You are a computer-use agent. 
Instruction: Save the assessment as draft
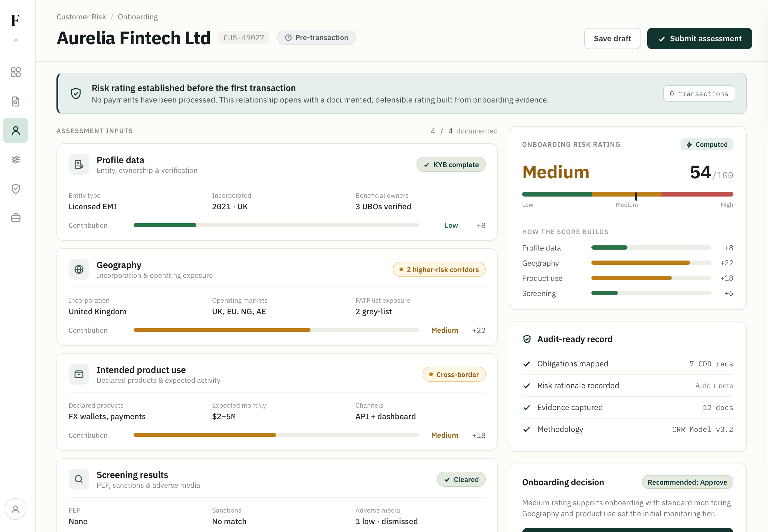612,39
